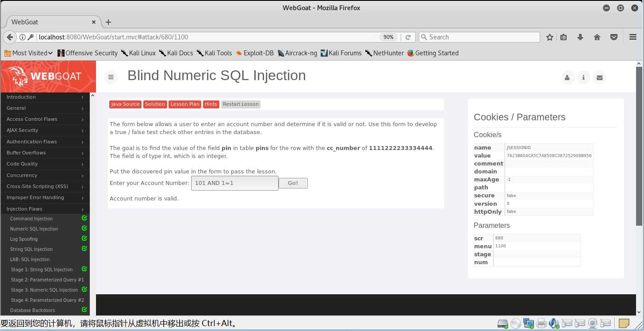Image resolution: width=644 pixels, height=331 pixels.
Task: Open Command Injection lesson
Action: click(x=31, y=219)
